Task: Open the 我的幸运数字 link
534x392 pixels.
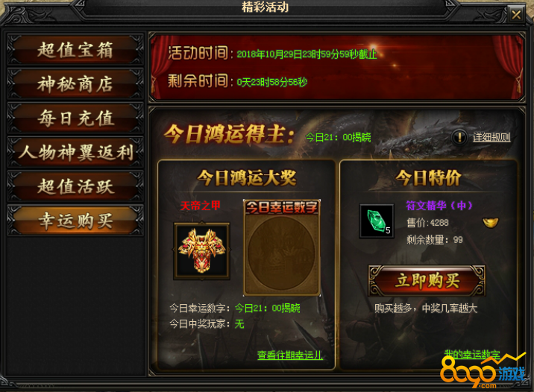Action: coord(472,354)
